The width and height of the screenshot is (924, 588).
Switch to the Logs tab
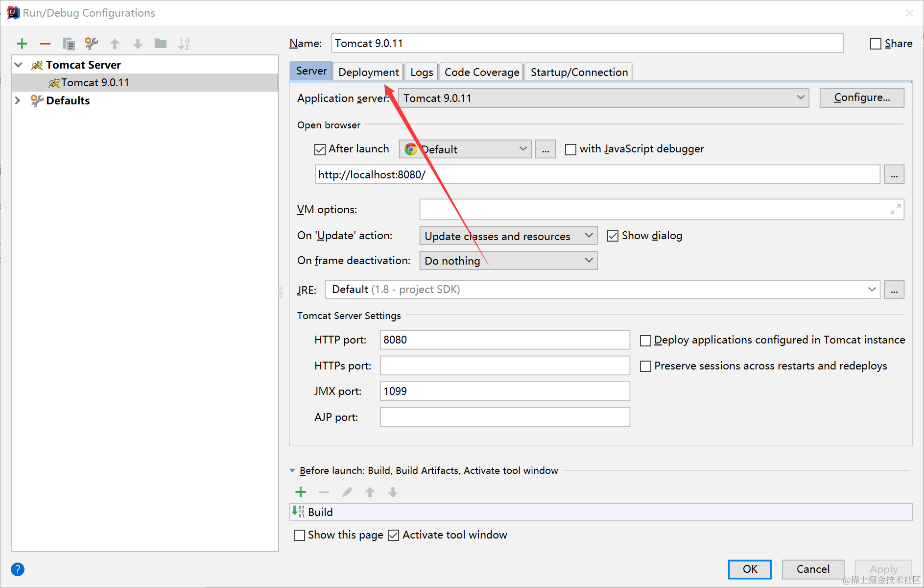pyautogui.click(x=422, y=72)
